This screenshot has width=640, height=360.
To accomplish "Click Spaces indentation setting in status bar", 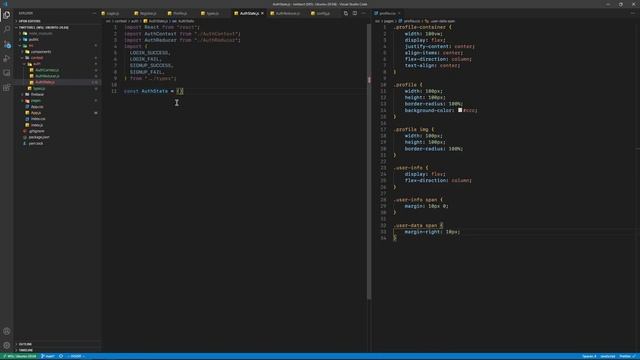I will click(x=589, y=356).
